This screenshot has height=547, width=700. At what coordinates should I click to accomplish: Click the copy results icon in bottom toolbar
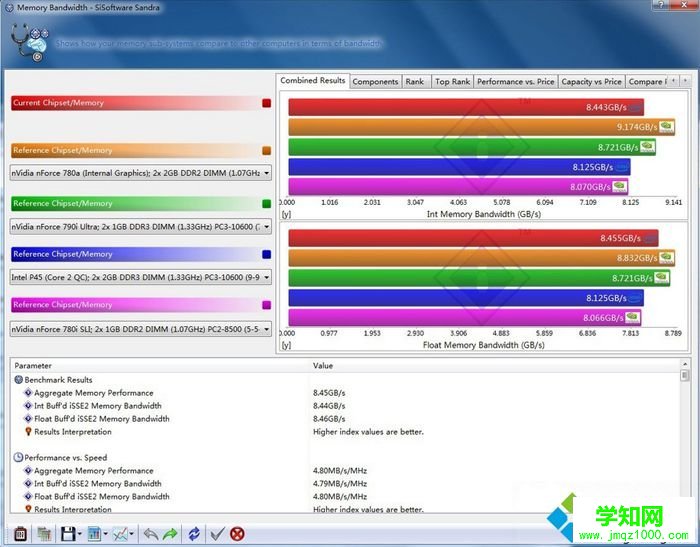[44, 534]
